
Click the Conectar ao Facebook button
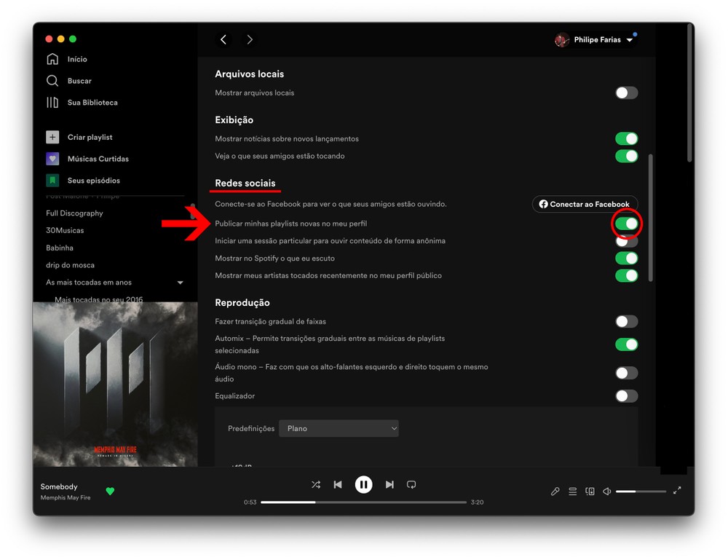point(585,205)
